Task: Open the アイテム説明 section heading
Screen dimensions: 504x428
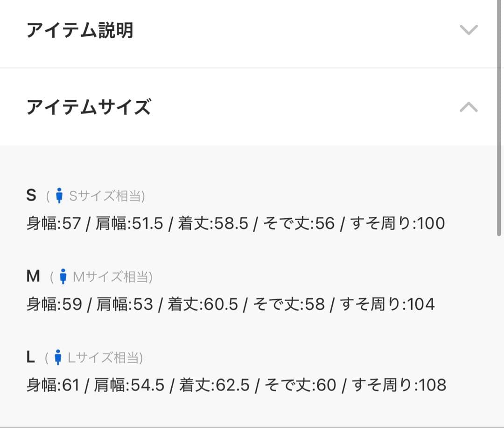Action: 80,30
